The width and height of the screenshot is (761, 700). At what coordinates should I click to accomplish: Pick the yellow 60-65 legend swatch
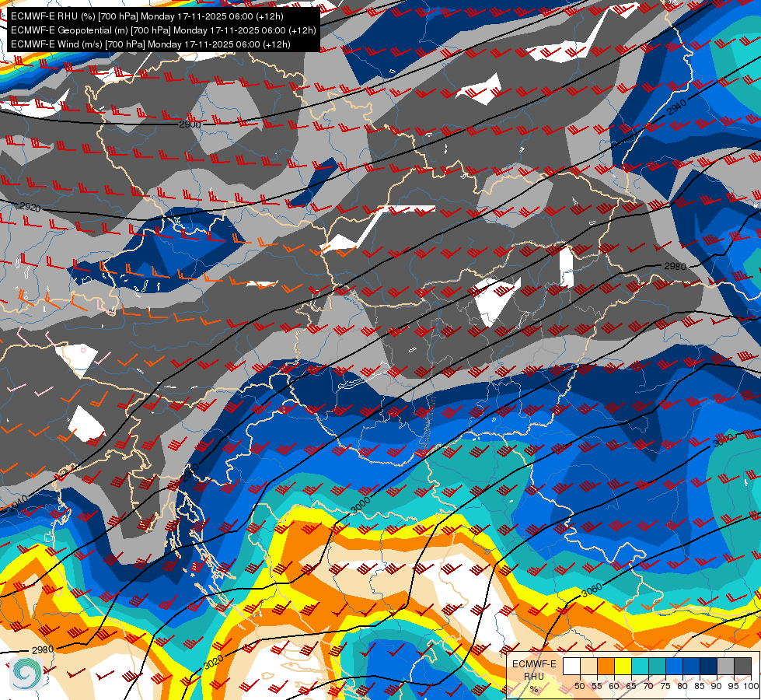[x=623, y=666]
